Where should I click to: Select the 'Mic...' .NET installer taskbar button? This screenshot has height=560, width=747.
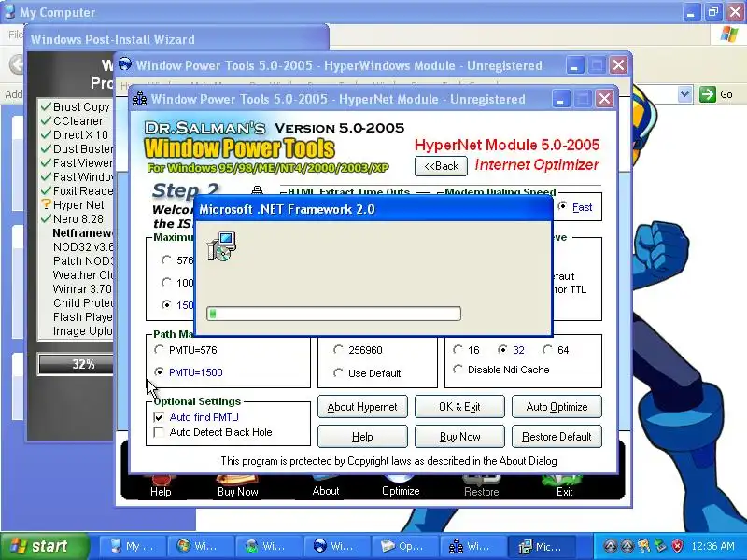coord(542,546)
